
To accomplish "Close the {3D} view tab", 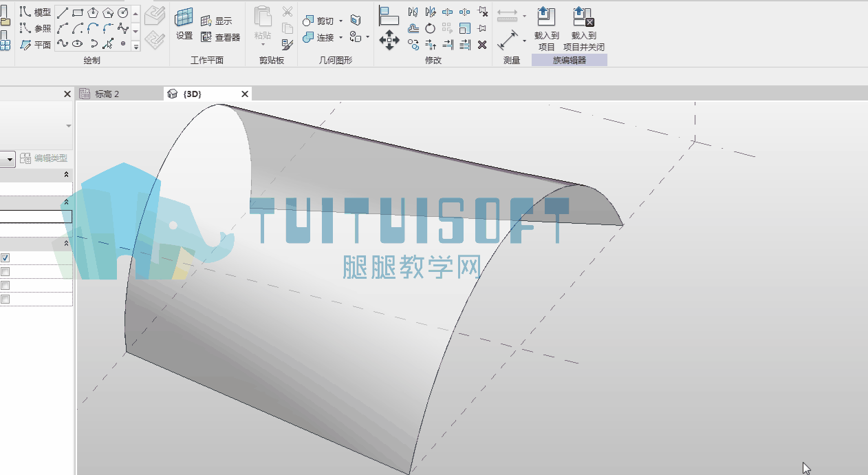I will 244,94.
